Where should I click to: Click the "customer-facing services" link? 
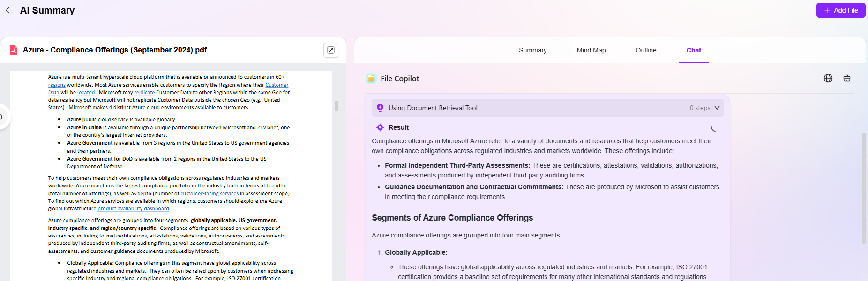tap(210, 193)
